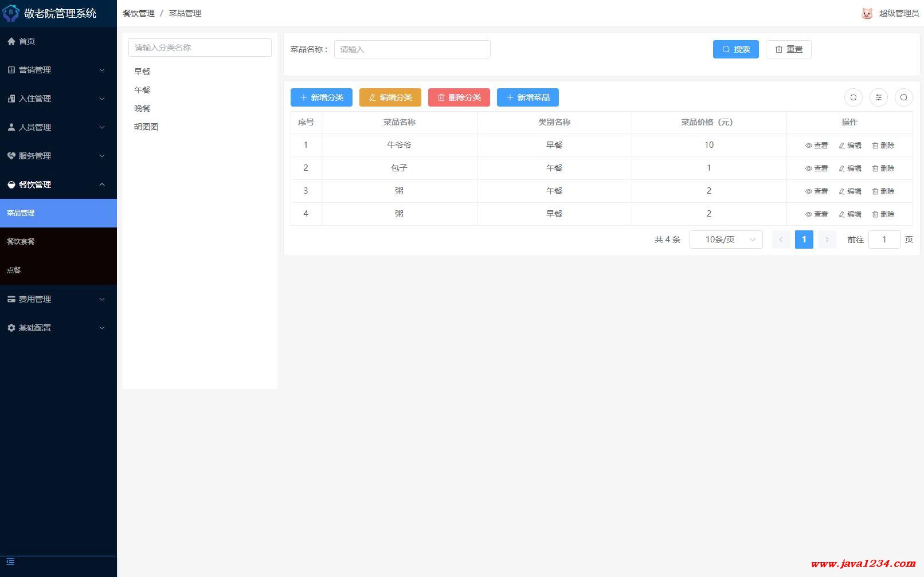Select the 早餐 category in list
This screenshot has width=924, height=577.
pos(142,72)
